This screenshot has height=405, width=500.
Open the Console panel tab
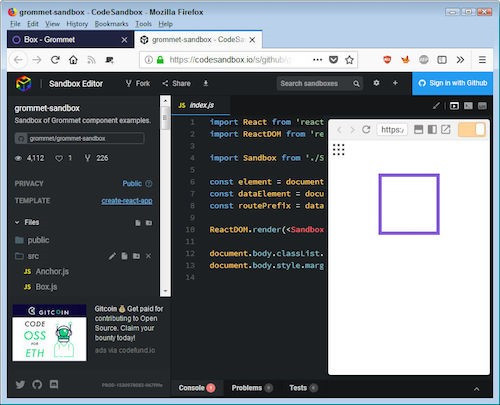[x=197, y=388]
